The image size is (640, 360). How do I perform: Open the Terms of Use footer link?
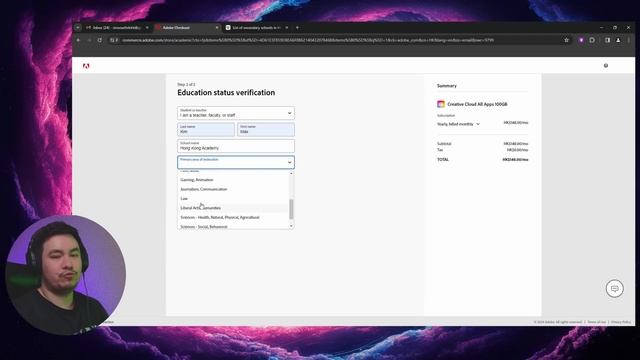[597, 322]
